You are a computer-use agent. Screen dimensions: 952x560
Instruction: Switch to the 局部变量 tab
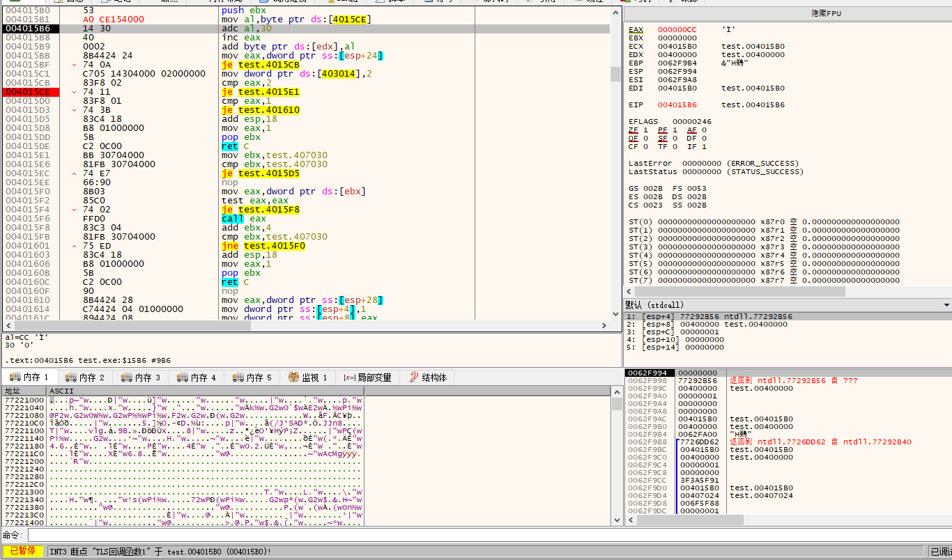(367, 377)
